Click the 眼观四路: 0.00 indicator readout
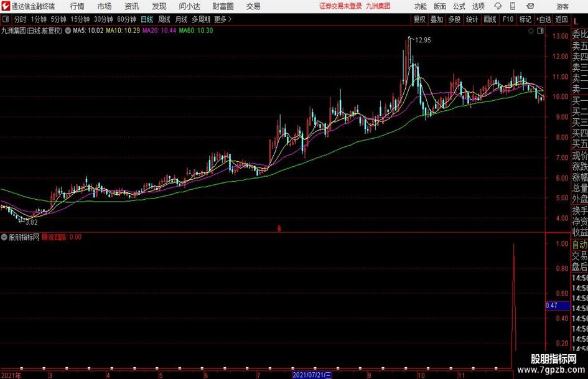The width and height of the screenshot is (588, 379). (x=62, y=237)
